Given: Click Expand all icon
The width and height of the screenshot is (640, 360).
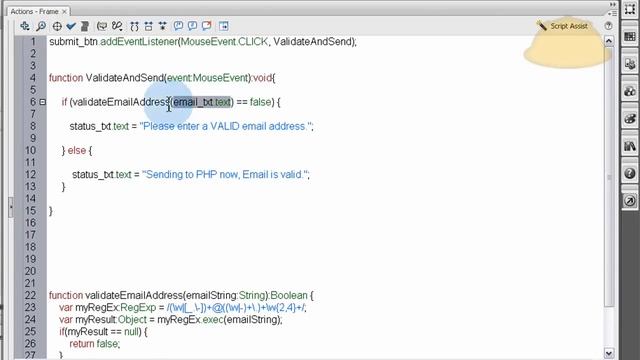Looking at the screenshot, I should click(x=163, y=26).
